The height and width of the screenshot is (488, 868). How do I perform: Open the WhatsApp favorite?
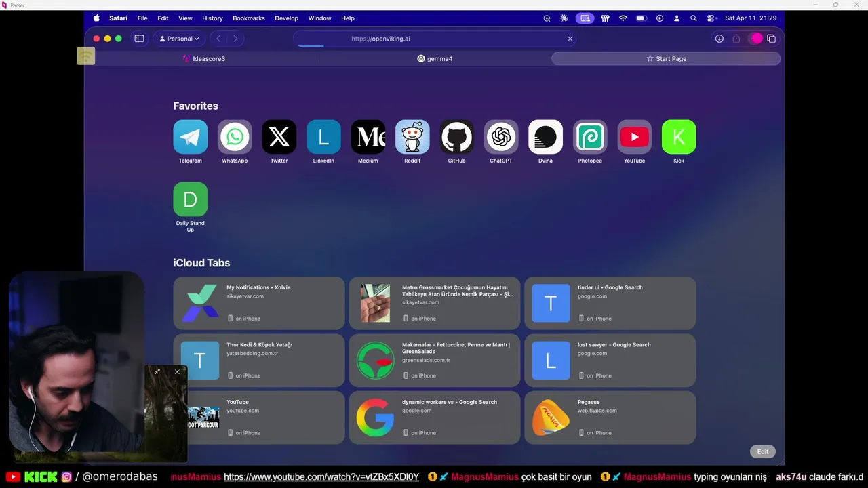(x=235, y=137)
